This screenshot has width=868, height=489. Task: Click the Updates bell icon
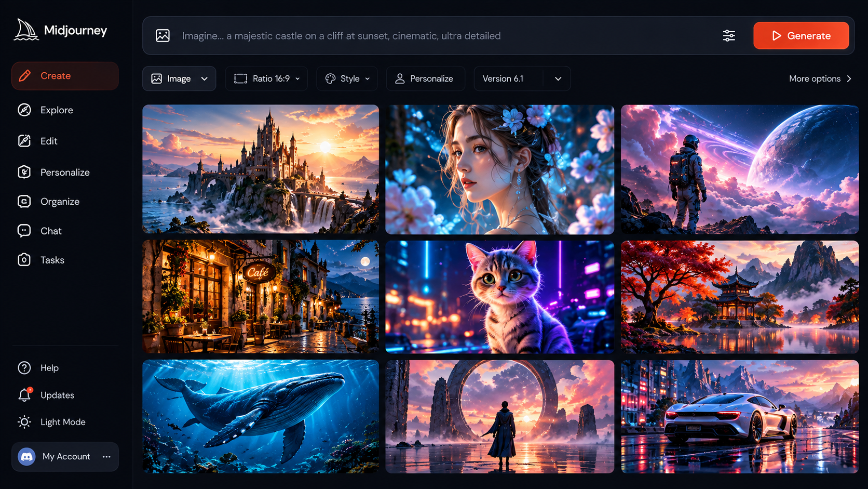tap(24, 395)
